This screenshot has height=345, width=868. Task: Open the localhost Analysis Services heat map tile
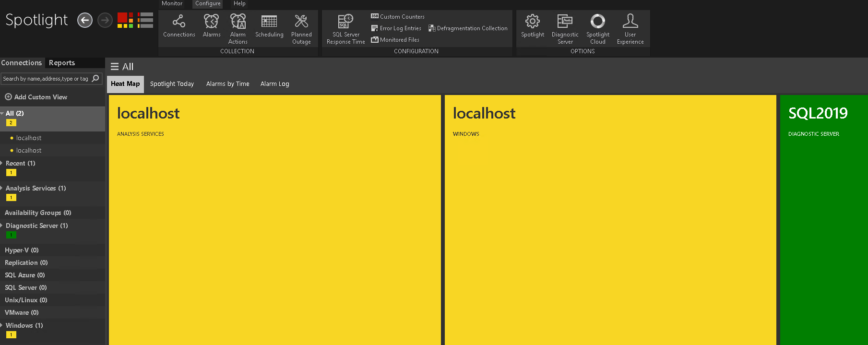click(x=275, y=220)
